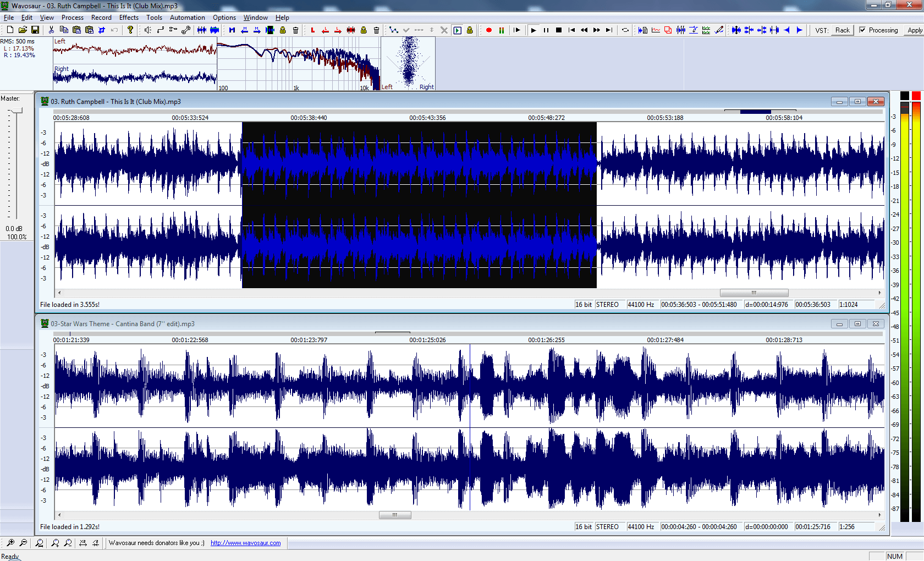
Task: Open the Process menu
Action: (72, 17)
